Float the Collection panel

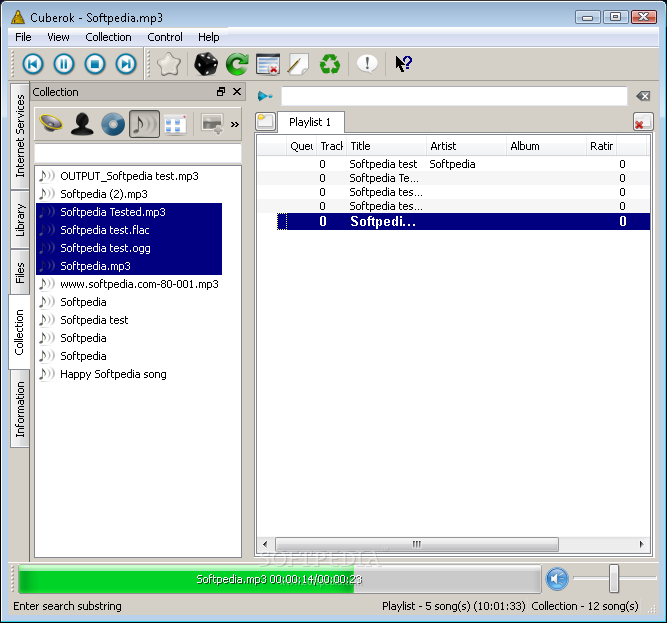tap(221, 91)
